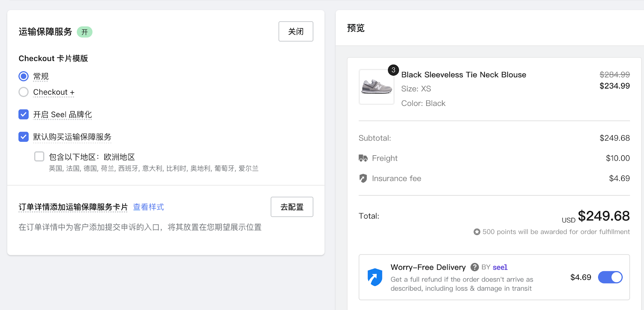Click the points award star icon
The height and width of the screenshot is (310, 644).
tap(477, 232)
